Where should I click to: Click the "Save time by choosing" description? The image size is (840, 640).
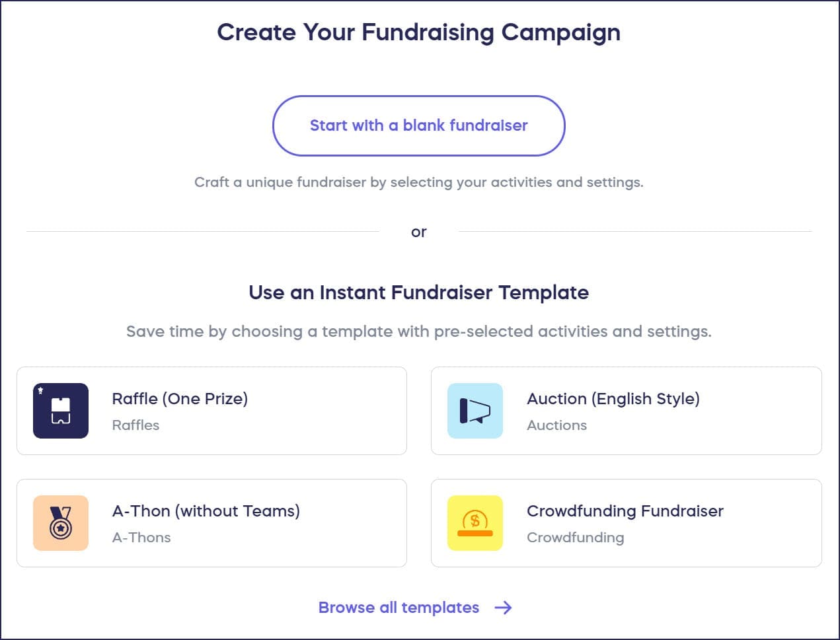tap(418, 332)
